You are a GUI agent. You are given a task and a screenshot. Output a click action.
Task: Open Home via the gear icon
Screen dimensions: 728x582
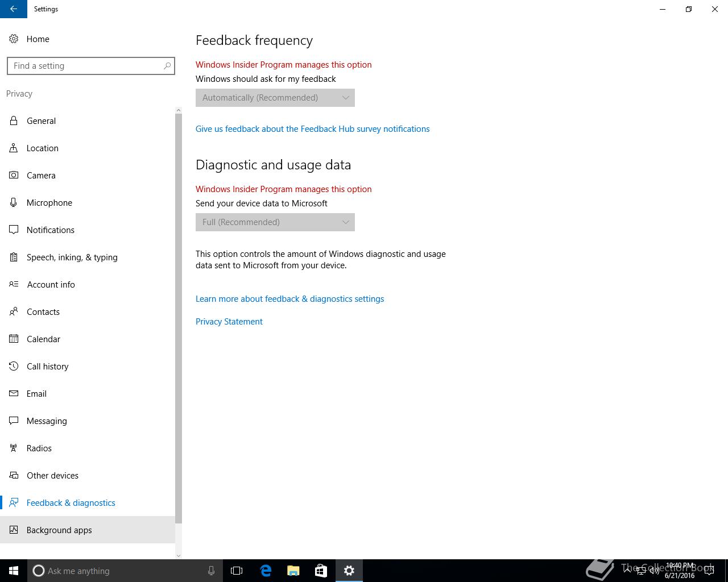[x=14, y=39]
